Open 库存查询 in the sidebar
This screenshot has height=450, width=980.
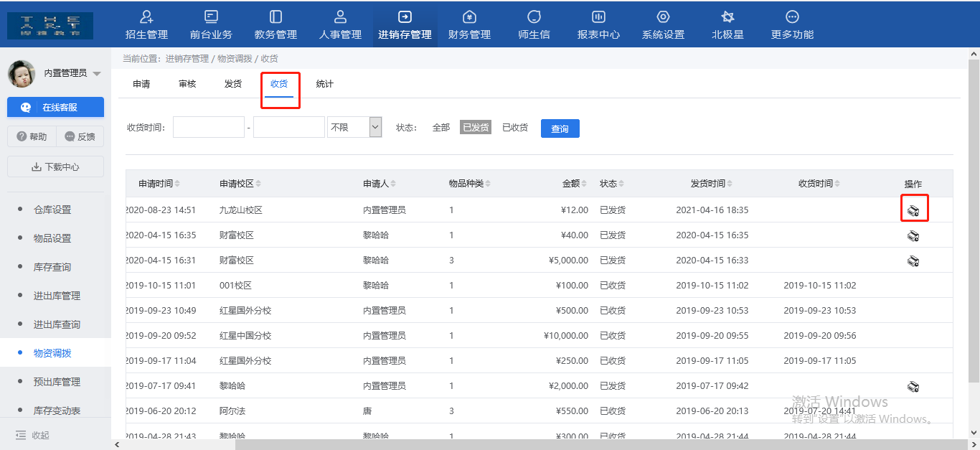coord(52,267)
